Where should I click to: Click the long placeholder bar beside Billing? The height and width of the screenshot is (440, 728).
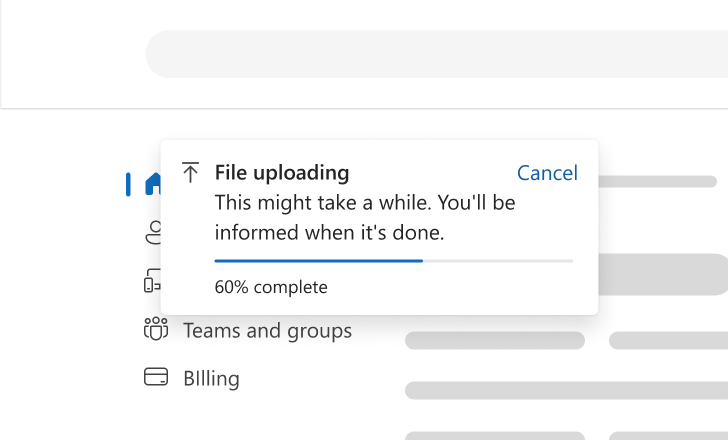pos(566,391)
